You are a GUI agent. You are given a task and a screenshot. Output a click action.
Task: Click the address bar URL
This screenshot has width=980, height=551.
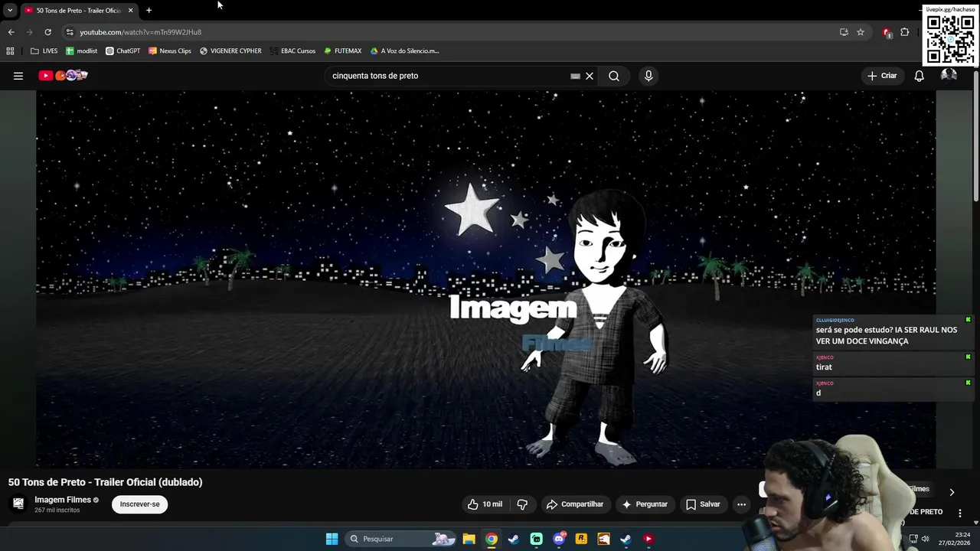pos(141,32)
